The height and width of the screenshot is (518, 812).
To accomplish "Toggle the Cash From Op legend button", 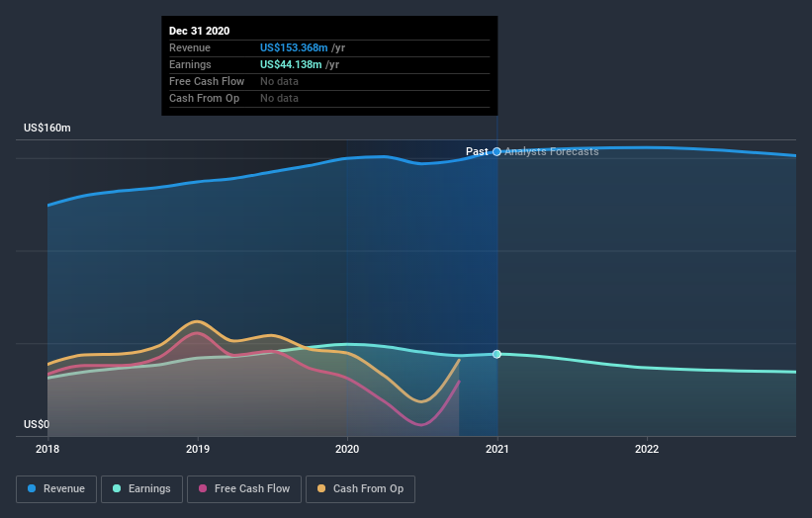I will [x=360, y=489].
